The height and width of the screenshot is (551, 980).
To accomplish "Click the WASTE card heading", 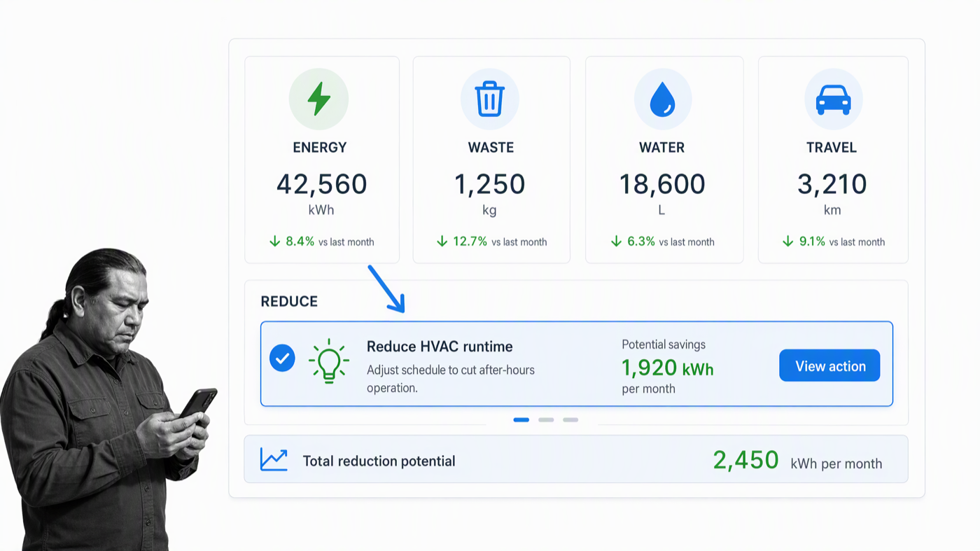I will (491, 148).
